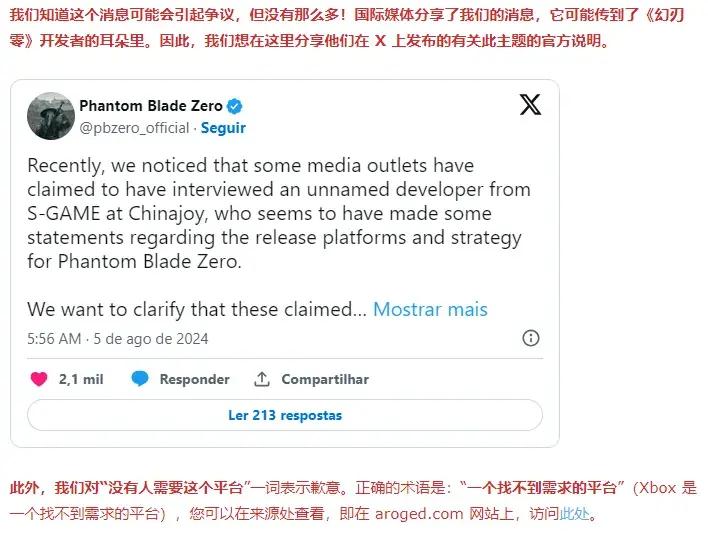Click the 2,1 mil likes count
The height and width of the screenshot is (534, 708).
pyautogui.click(x=81, y=379)
